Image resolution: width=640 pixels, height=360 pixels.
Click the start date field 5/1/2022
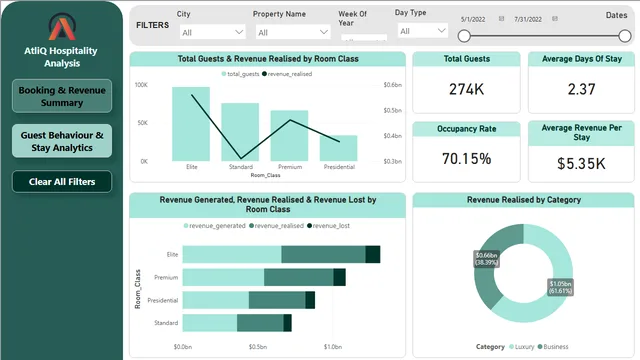tap(473, 19)
